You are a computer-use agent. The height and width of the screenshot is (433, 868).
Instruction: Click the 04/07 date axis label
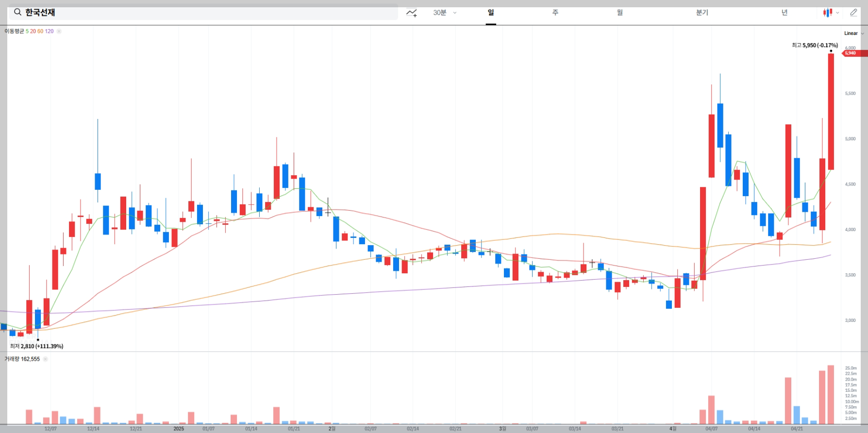click(712, 429)
